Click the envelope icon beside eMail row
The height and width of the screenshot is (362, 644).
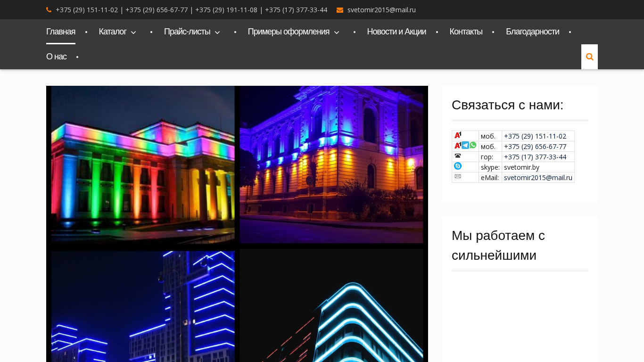click(x=458, y=176)
